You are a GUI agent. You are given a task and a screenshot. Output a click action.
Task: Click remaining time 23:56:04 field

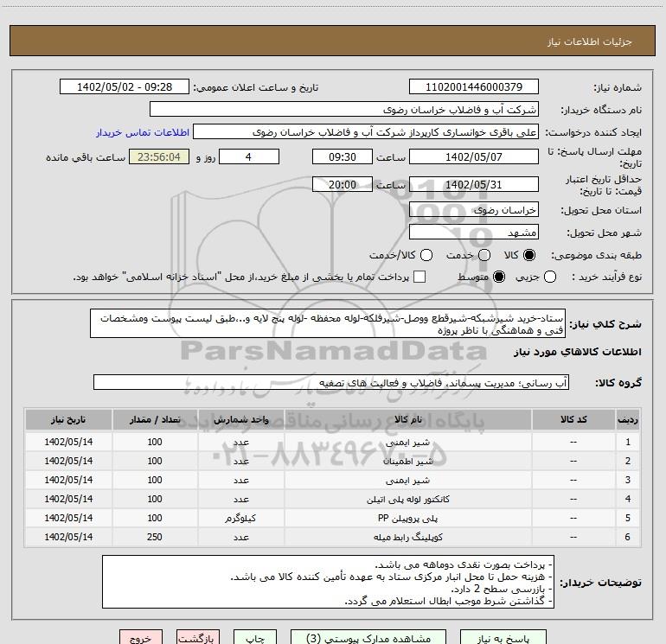(x=159, y=156)
